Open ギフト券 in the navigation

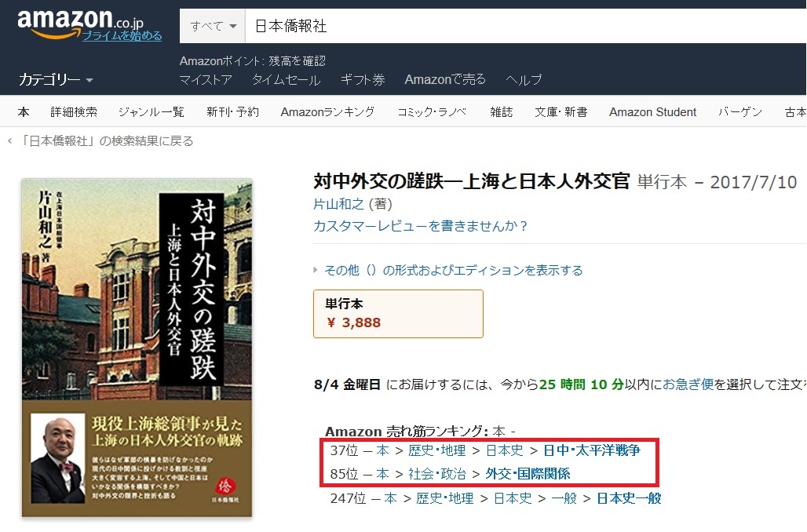coord(363,80)
